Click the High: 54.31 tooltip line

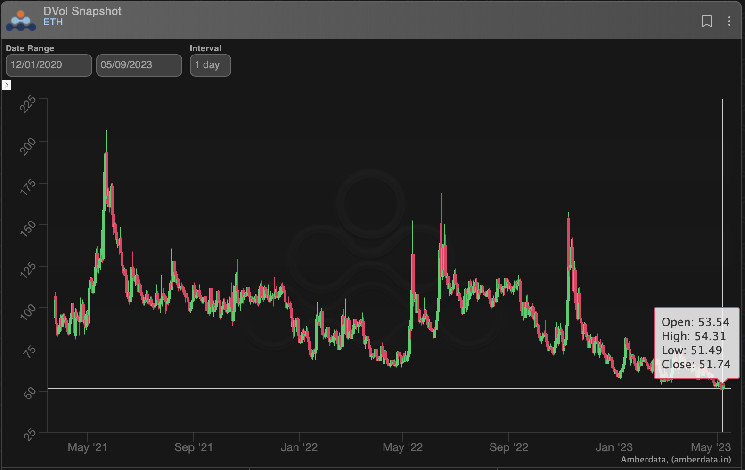coord(694,336)
